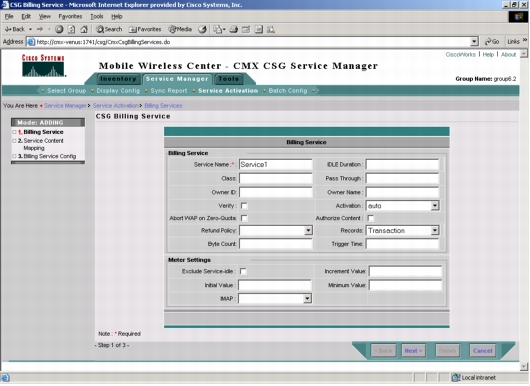Click the Messenger toolbar icon
Image resolution: width=530 pixels, height=386 pixels.
pos(271,29)
